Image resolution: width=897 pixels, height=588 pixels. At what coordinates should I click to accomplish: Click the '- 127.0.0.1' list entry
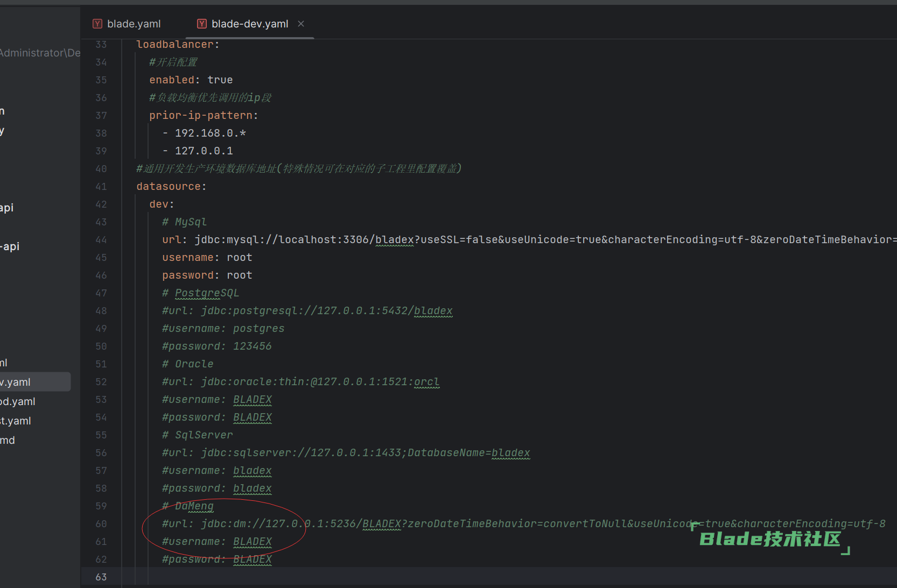click(x=198, y=151)
